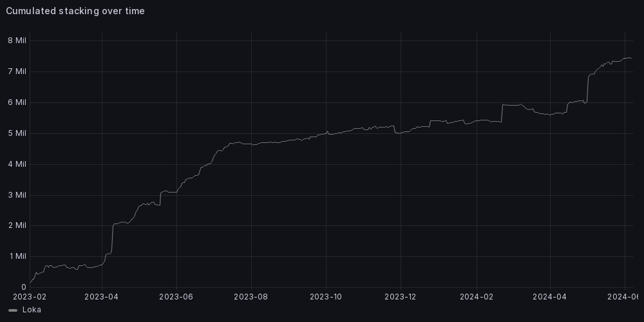Click the 2024-04 x-axis label

pos(550,297)
